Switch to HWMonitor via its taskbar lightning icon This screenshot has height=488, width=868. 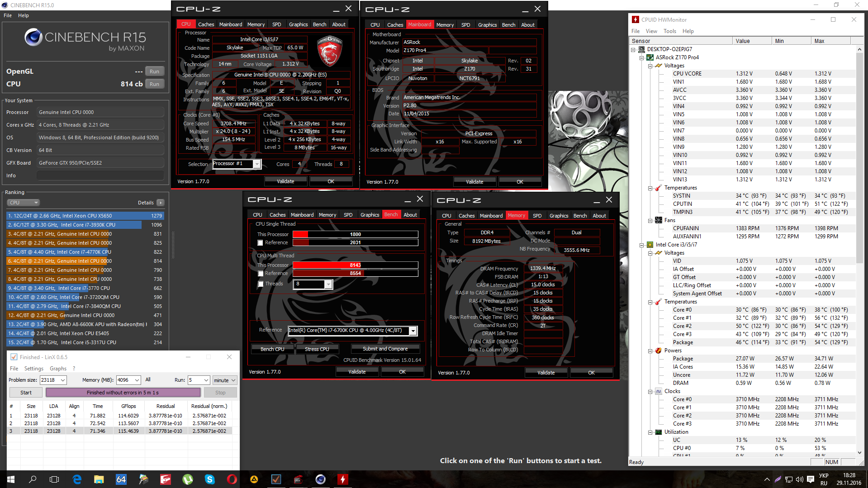pyautogui.click(x=342, y=479)
